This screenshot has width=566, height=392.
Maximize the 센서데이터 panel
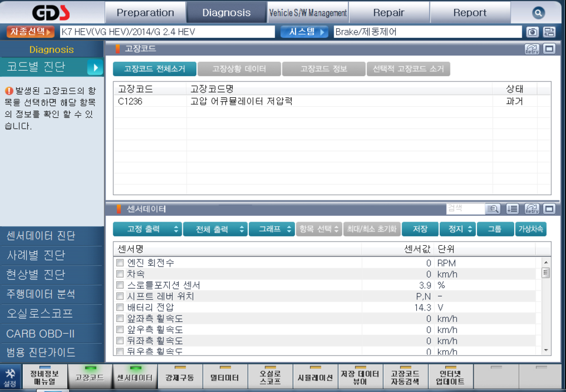pos(549,209)
